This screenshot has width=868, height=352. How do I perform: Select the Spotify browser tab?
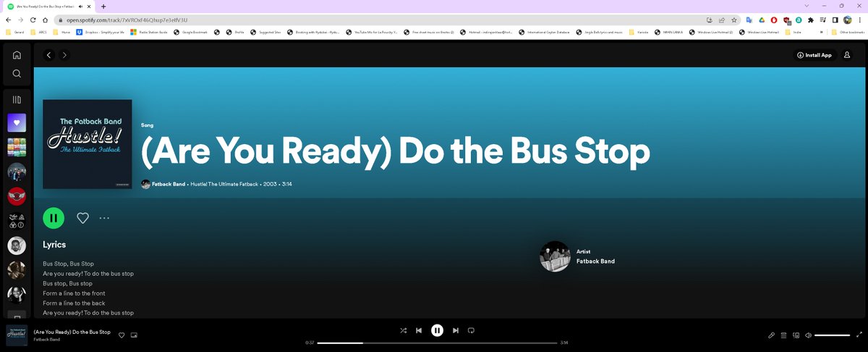click(x=49, y=6)
